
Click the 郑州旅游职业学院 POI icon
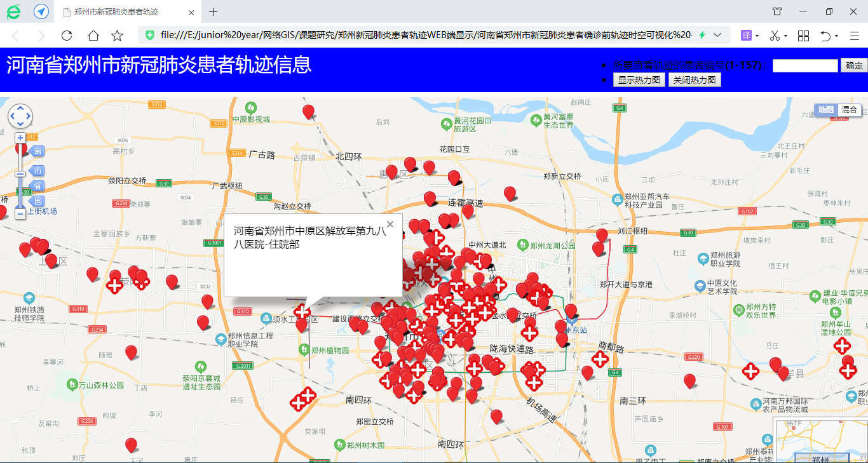pyautogui.click(x=703, y=259)
